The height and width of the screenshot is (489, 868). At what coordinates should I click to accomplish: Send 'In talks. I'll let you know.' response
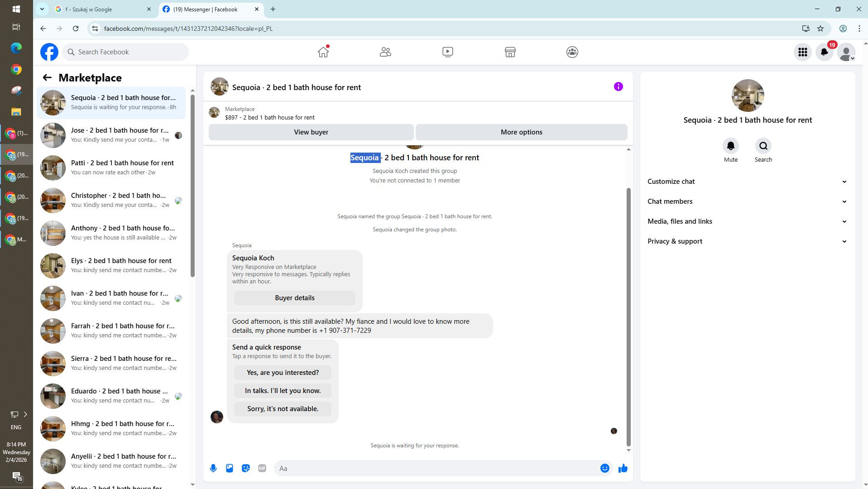click(x=283, y=391)
